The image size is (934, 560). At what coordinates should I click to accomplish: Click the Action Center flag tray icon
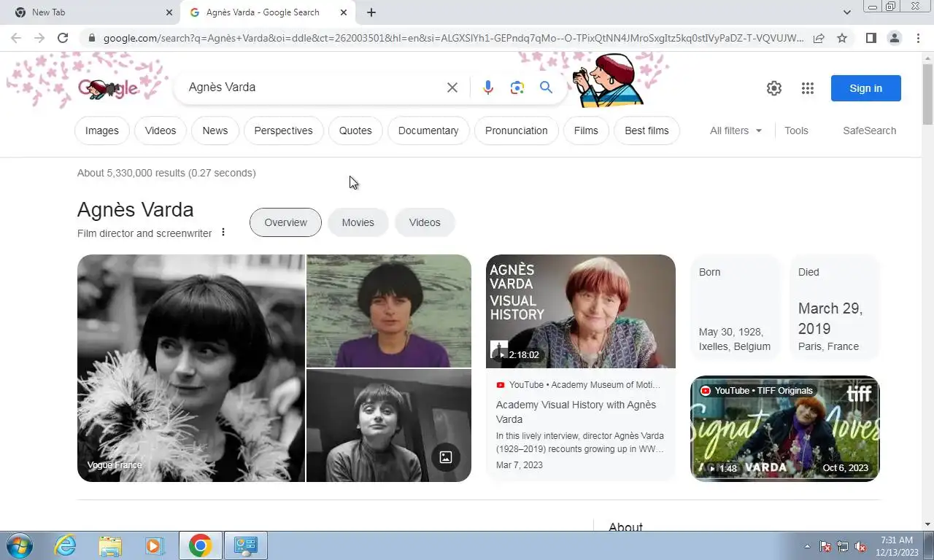click(825, 546)
